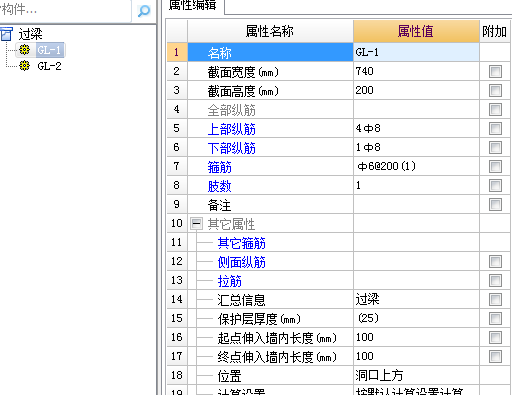Image resolution: width=512 pixels, height=395 pixels.
Task: Toggle the 截面高度 additional checkbox
Action: pos(495,90)
